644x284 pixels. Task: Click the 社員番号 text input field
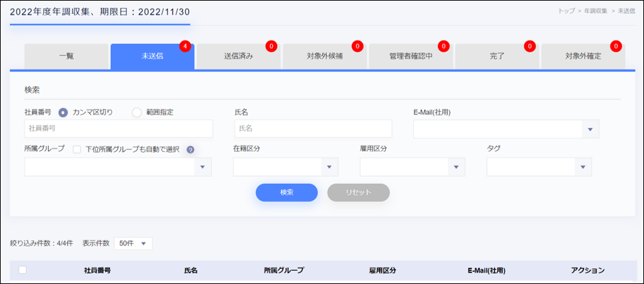119,129
